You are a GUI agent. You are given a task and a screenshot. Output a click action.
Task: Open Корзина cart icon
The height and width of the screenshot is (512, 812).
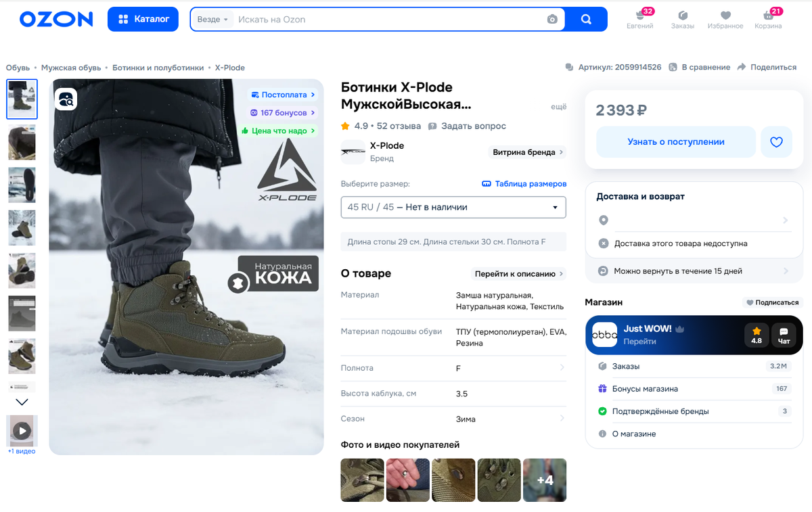(x=768, y=18)
